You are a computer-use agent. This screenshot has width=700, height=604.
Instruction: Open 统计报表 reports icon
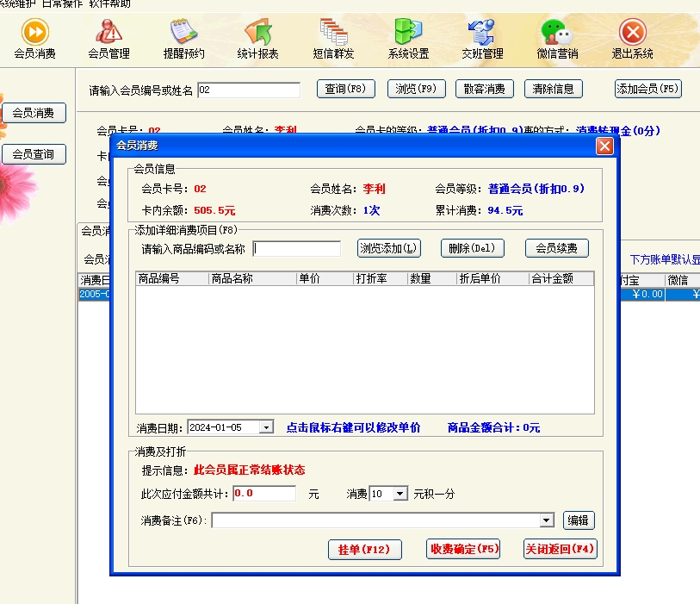(257, 39)
